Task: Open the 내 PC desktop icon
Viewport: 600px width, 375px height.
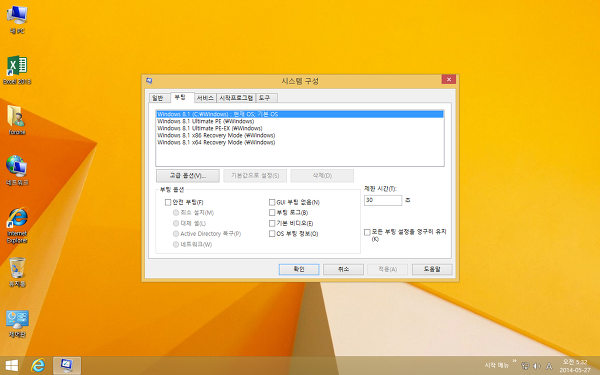Action: pos(17,19)
